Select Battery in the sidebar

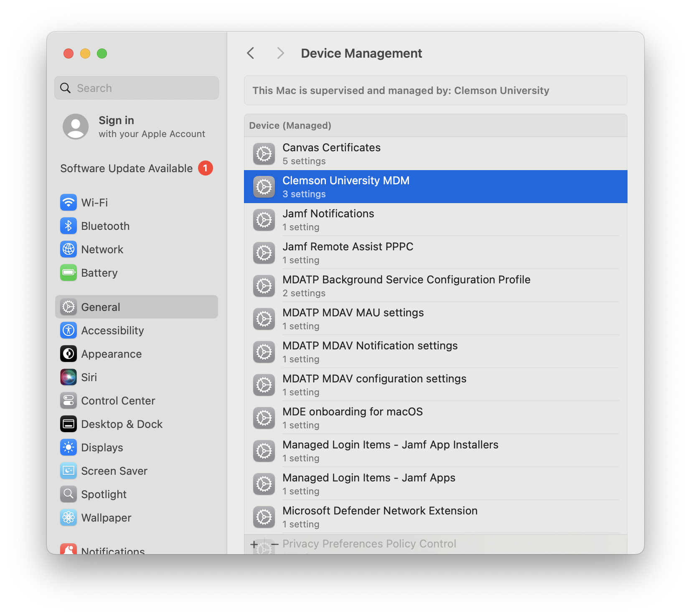pos(137,273)
